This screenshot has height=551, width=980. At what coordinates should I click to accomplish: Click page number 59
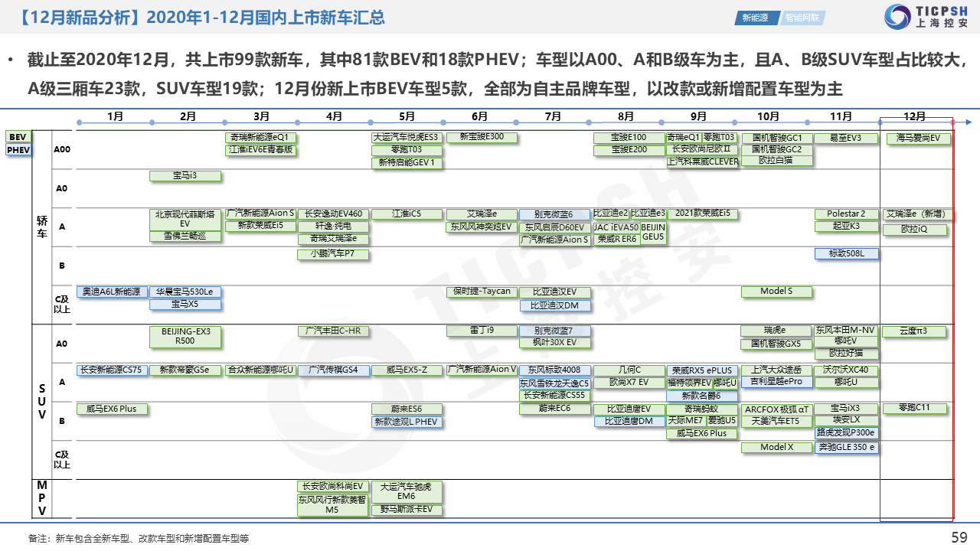coord(959,537)
